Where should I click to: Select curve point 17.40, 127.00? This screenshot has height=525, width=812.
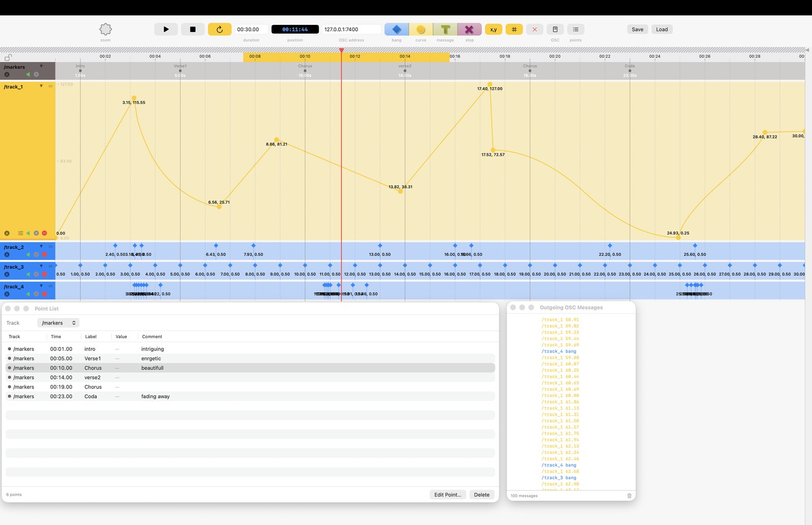pyautogui.click(x=490, y=84)
